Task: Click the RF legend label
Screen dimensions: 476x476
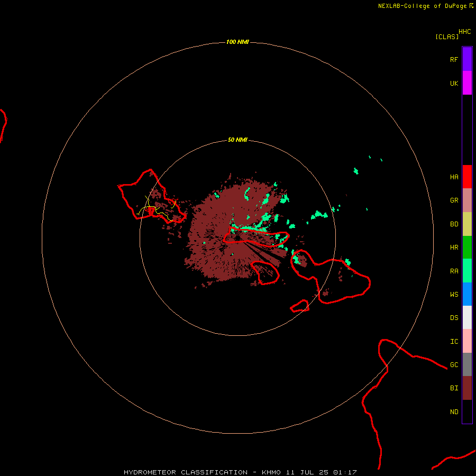Action: click(454, 59)
